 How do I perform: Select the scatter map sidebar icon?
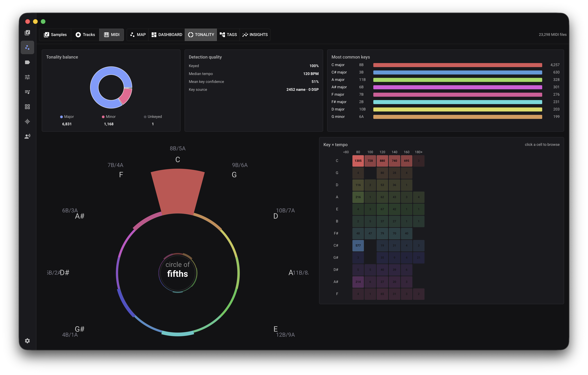[x=27, y=47]
